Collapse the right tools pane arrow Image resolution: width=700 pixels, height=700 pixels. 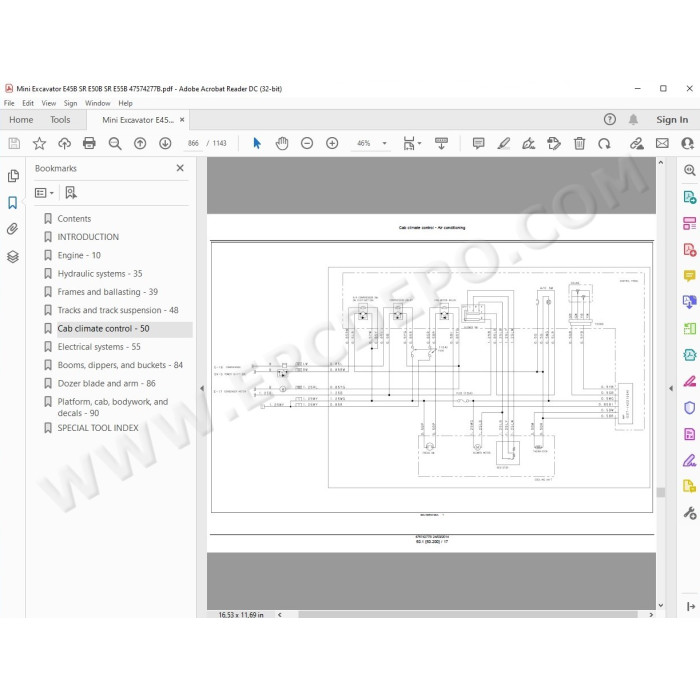point(671,388)
